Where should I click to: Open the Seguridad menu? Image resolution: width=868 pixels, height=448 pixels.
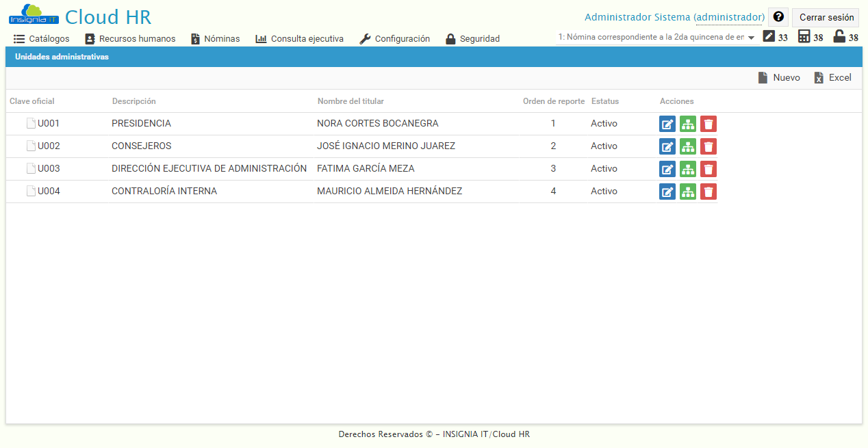pos(472,39)
